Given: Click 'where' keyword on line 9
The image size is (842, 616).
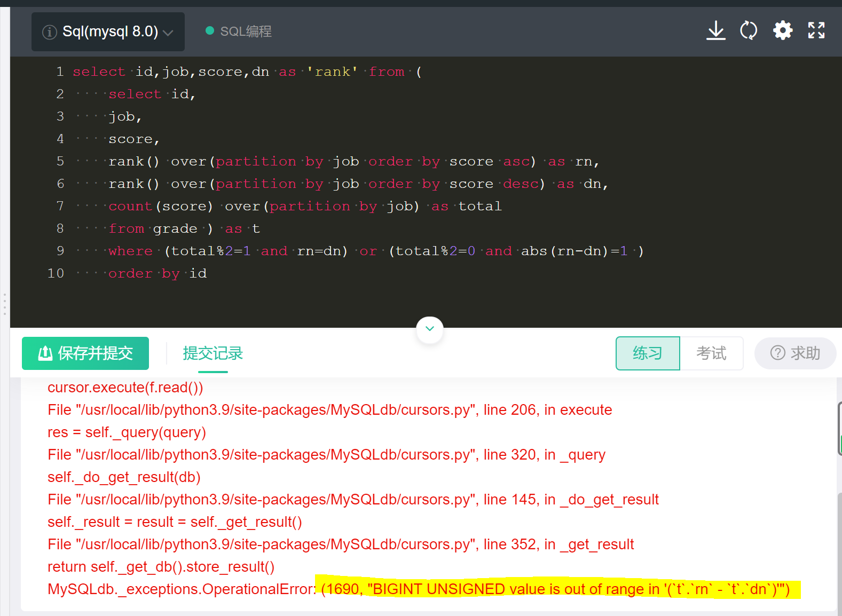Looking at the screenshot, I should [x=130, y=251].
